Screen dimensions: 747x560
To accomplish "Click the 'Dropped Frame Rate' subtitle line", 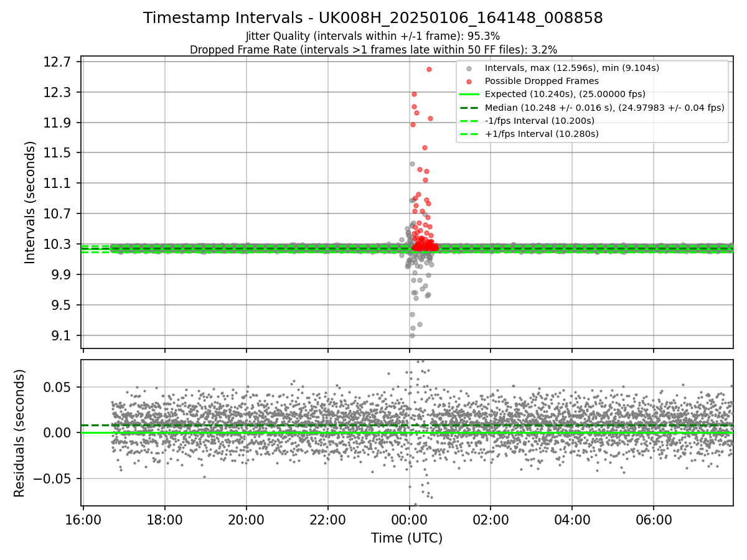I will pos(373,49).
